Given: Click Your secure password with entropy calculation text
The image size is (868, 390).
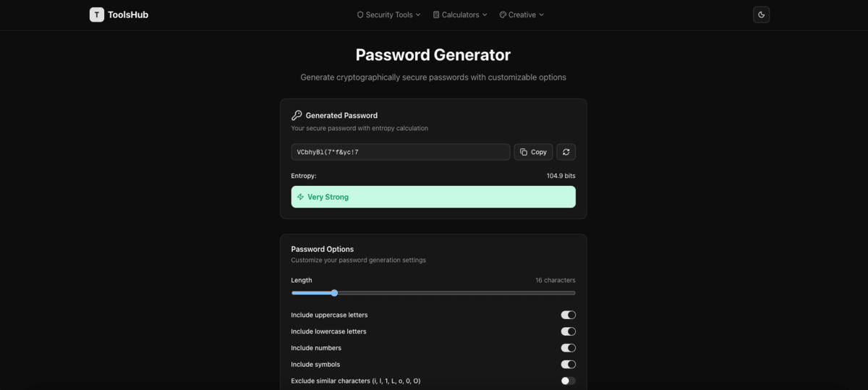Looking at the screenshot, I should (x=359, y=128).
